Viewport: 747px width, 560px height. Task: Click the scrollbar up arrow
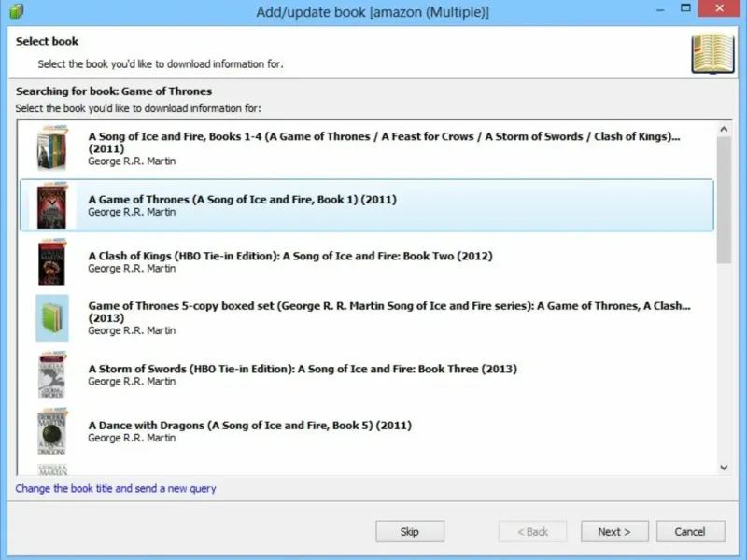tap(724, 129)
